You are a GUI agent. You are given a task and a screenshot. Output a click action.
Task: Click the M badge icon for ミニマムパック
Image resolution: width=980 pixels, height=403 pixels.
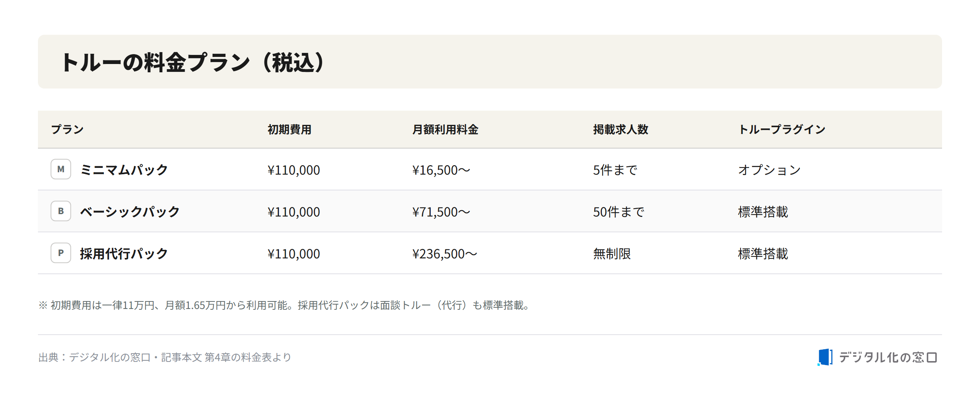click(61, 169)
